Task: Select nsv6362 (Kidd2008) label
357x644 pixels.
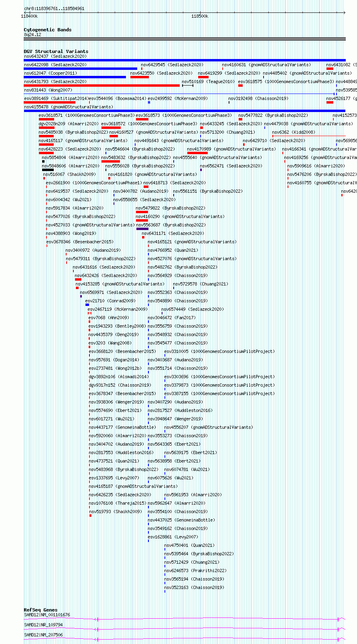Action: [x=294, y=132]
